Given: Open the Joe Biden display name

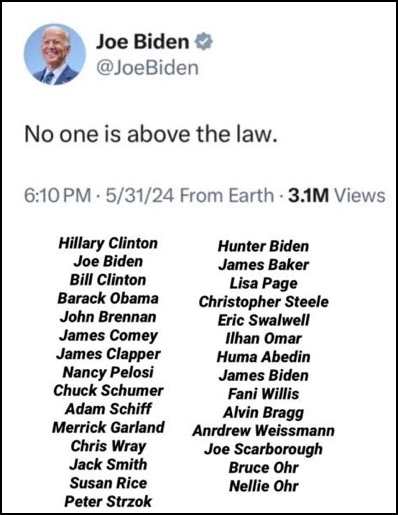Looking at the screenshot, I should click(x=143, y=42).
